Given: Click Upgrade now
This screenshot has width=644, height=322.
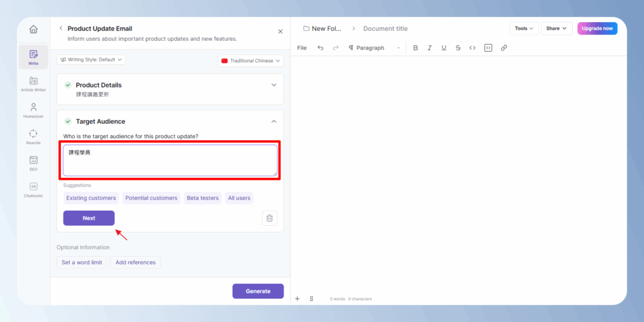Looking at the screenshot, I should click(x=597, y=28).
